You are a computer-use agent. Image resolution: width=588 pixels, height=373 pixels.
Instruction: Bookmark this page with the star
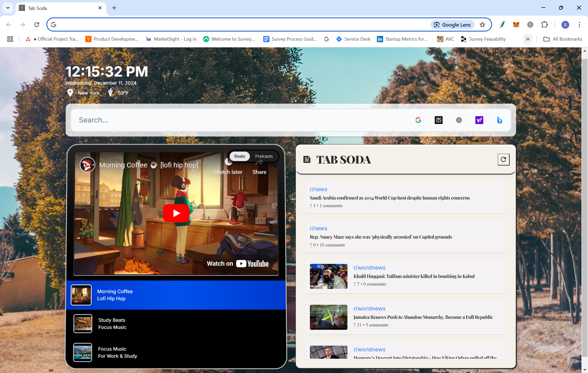pyautogui.click(x=482, y=24)
